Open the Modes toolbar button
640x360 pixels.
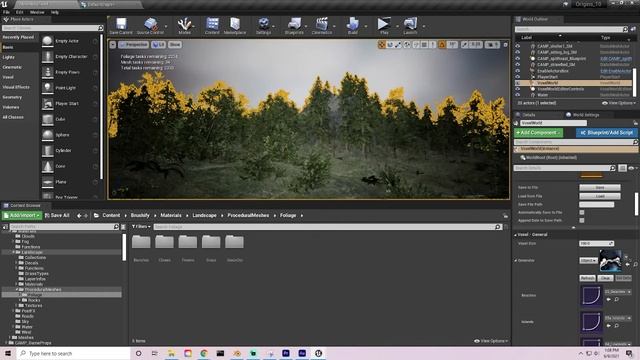pos(184,26)
